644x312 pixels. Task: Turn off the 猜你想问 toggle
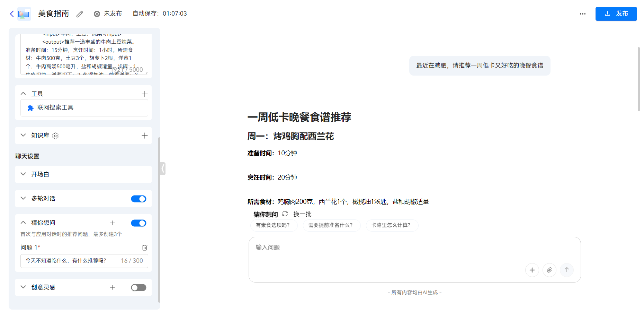pyautogui.click(x=138, y=223)
